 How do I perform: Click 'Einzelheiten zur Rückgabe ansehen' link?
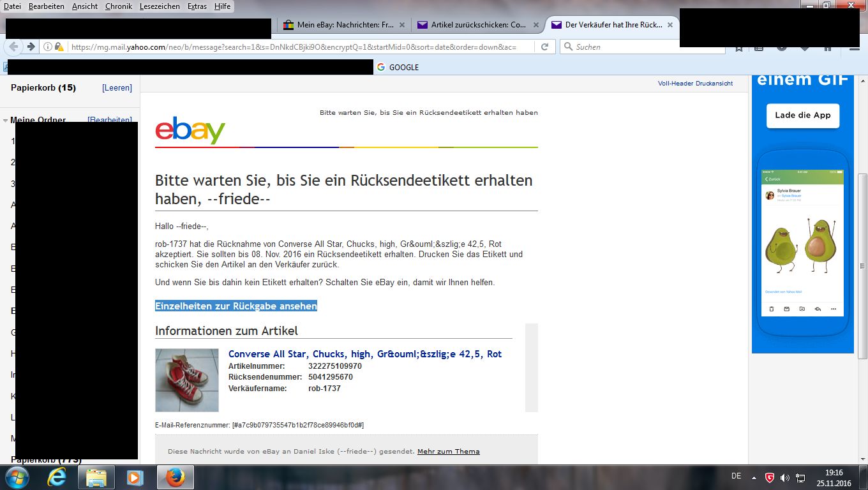[236, 306]
